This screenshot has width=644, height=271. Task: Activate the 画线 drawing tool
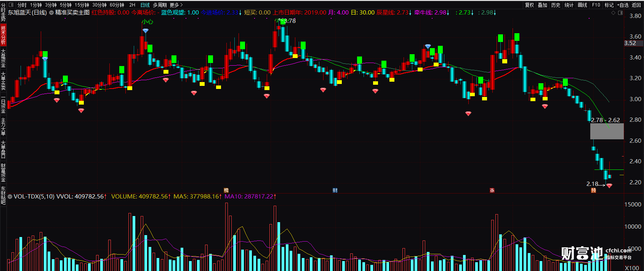[582, 5]
